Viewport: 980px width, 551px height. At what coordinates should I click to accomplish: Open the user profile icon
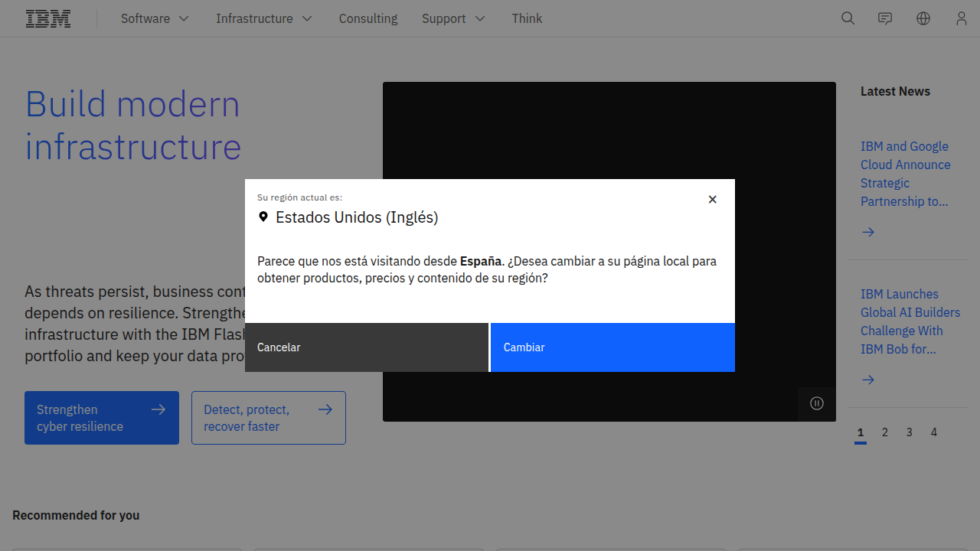tap(962, 18)
